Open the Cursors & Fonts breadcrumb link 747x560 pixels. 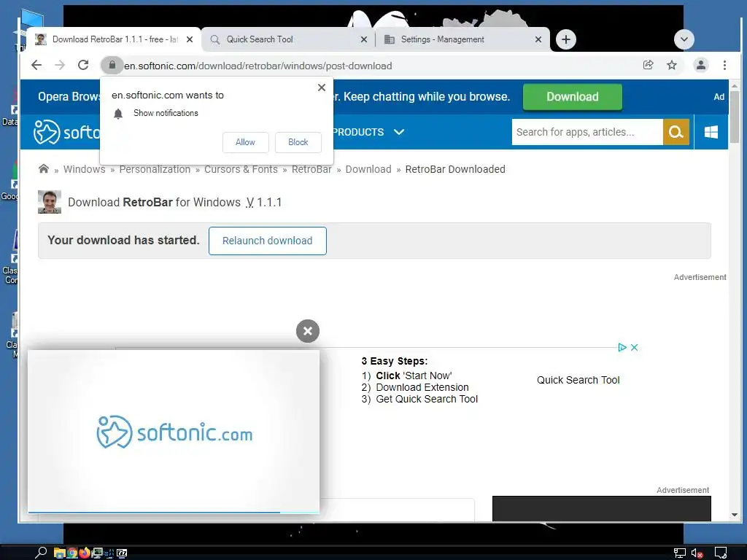pyautogui.click(x=241, y=169)
